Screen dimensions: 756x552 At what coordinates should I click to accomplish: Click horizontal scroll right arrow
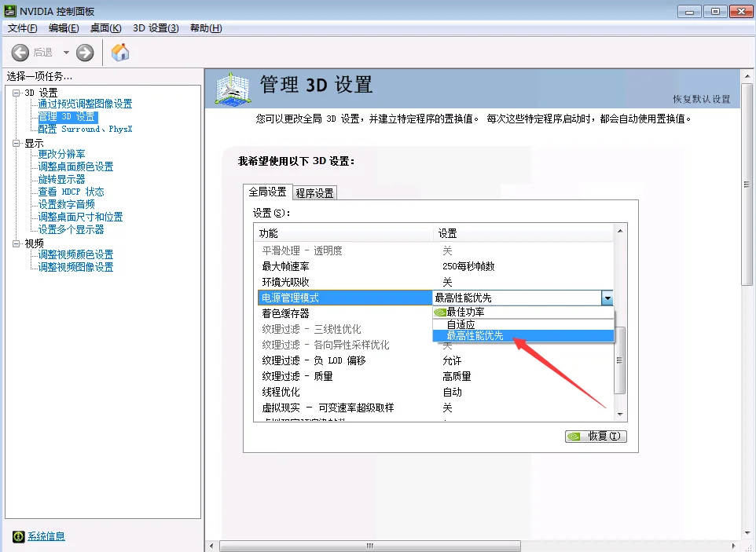pos(734,547)
